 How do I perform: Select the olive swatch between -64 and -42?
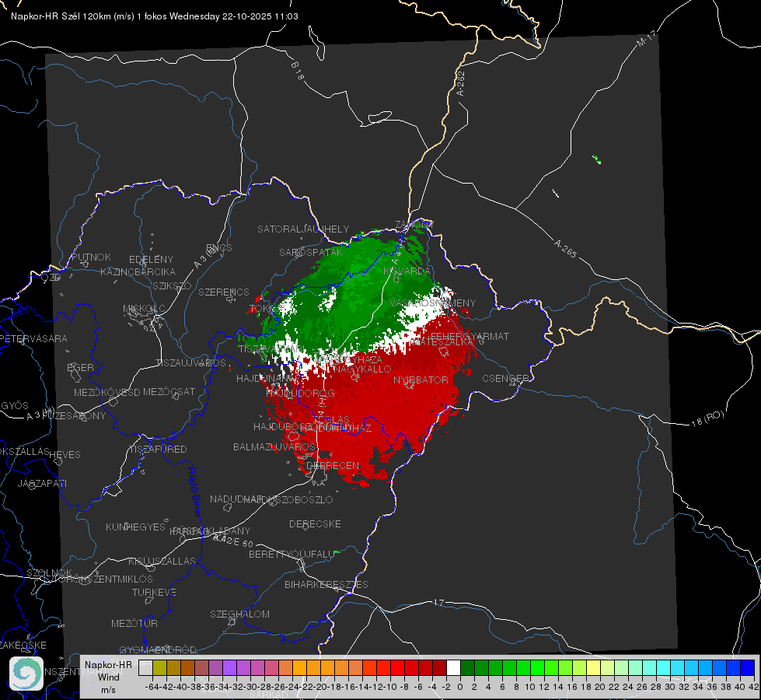pos(159,667)
